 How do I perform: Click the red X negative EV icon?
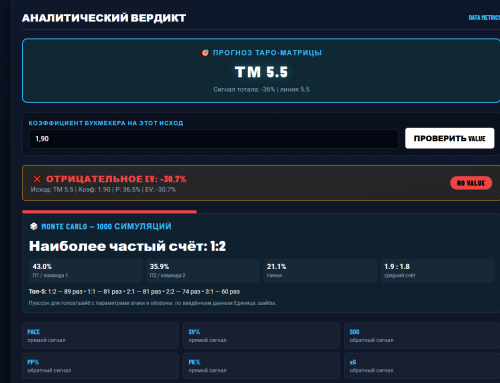pyautogui.click(x=37, y=179)
